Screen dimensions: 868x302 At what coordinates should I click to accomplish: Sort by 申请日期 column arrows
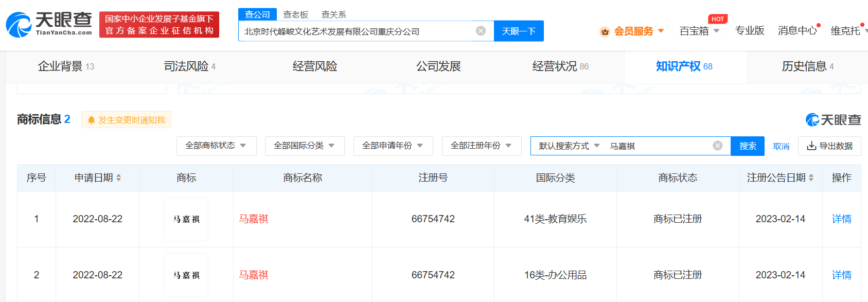[119, 177]
